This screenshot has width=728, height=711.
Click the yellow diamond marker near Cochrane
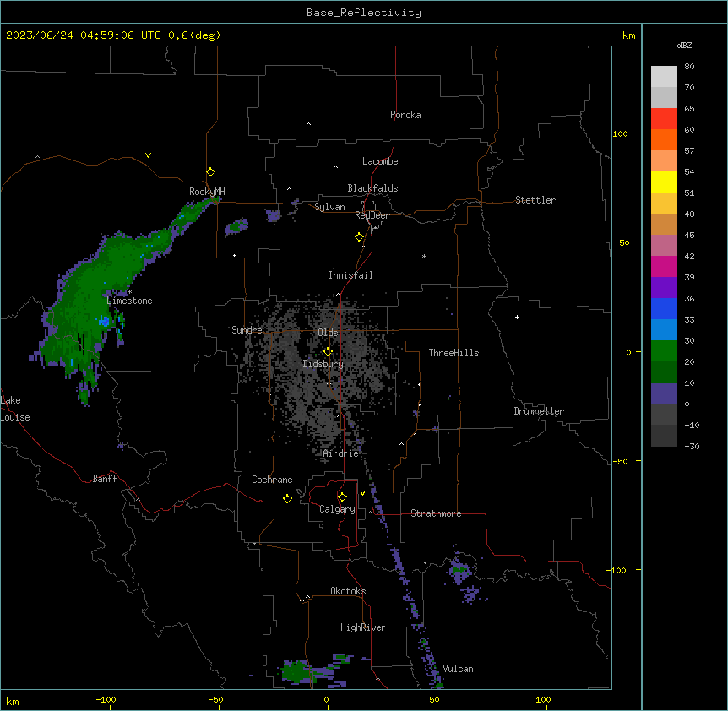click(x=287, y=498)
